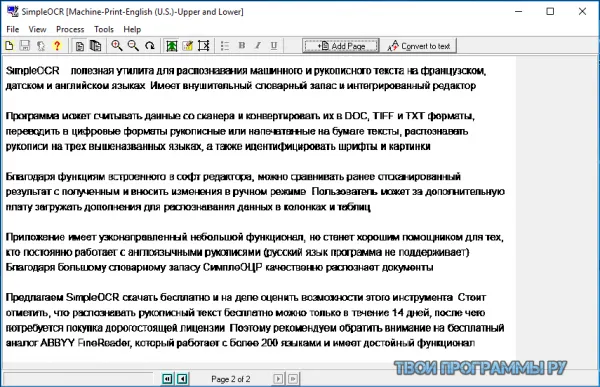The width and height of the screenshot is (600, 387).
Task: Toggle italic formatting
Action: [x=258, y=46]
